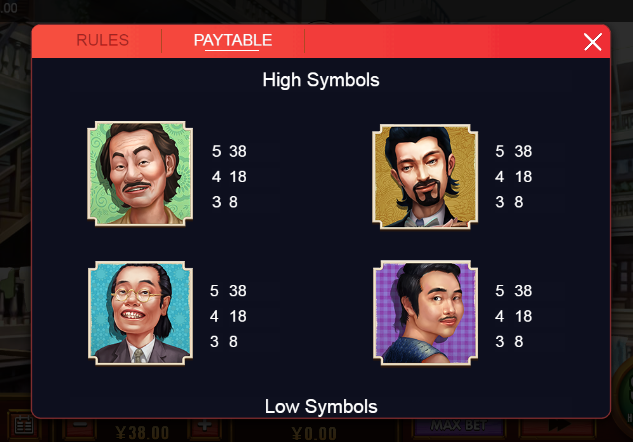The height and width of the screenshot is (442, 633).
Task: Click the 5 38 payout of purple symbol
Action: tap(514, 291)
